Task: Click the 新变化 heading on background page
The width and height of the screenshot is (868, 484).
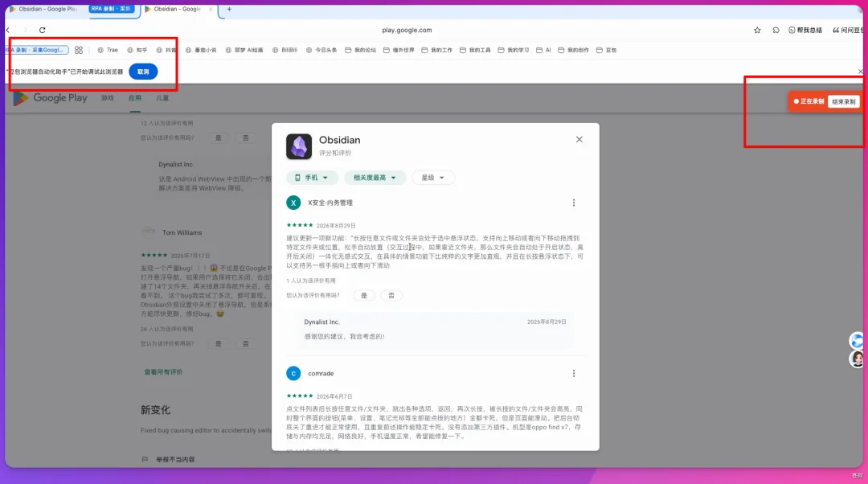Action: click(155, 410)
